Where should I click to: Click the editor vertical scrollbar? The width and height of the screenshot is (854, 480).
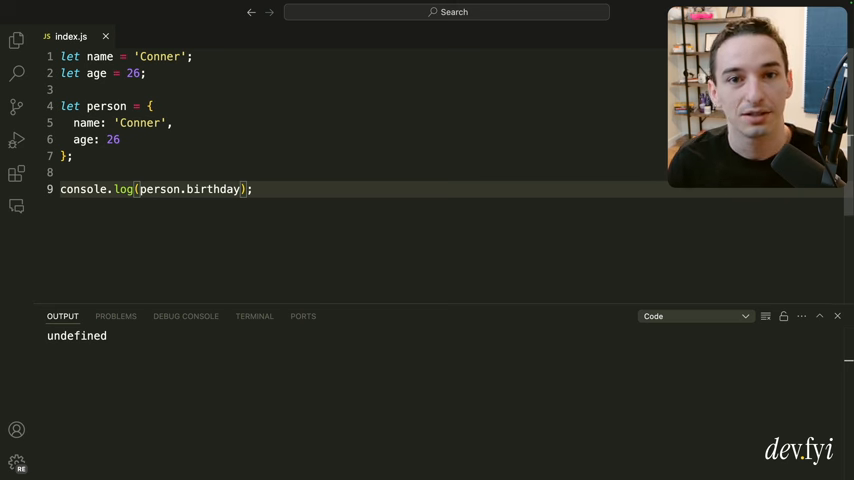point(849,131)
